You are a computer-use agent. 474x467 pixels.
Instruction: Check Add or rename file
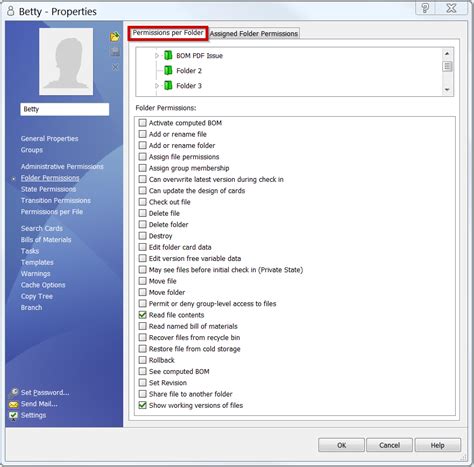[x=143, y=134]
